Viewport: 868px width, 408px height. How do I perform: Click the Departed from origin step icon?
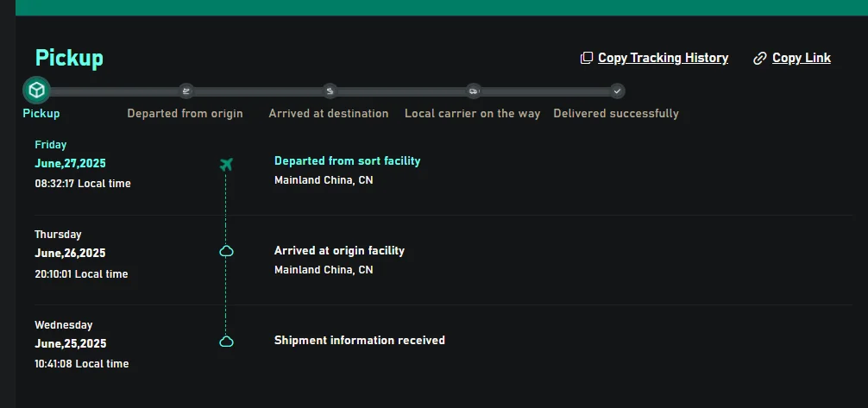[186, 91]
